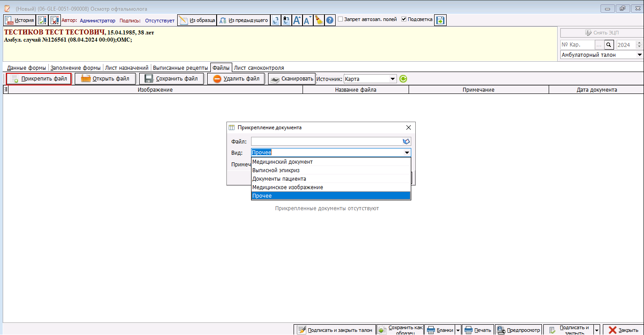Expand the Амбулаторный талон dropdown

[x=639, y=55]
